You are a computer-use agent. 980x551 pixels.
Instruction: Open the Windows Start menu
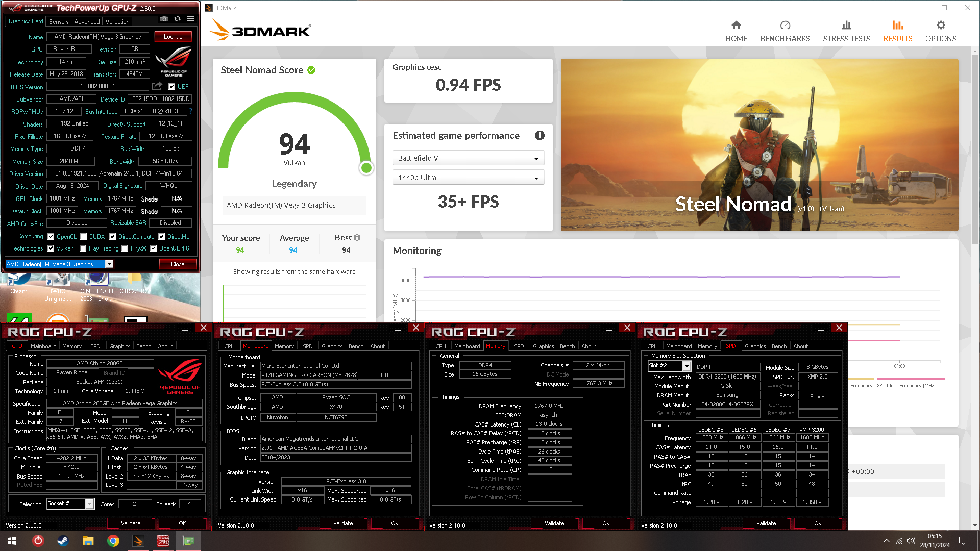12,541
